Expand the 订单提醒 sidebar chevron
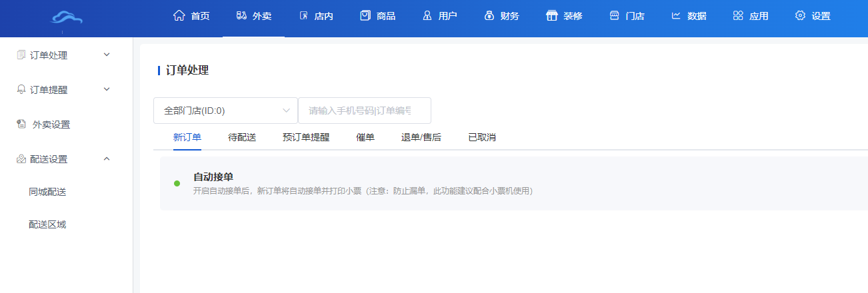868x293 pixels. (x=107, y=89)
